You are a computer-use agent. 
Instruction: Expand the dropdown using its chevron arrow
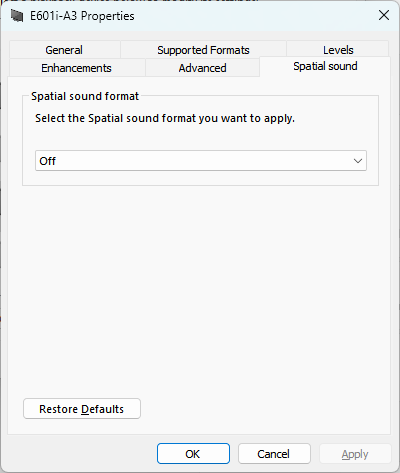pos(358,161)
